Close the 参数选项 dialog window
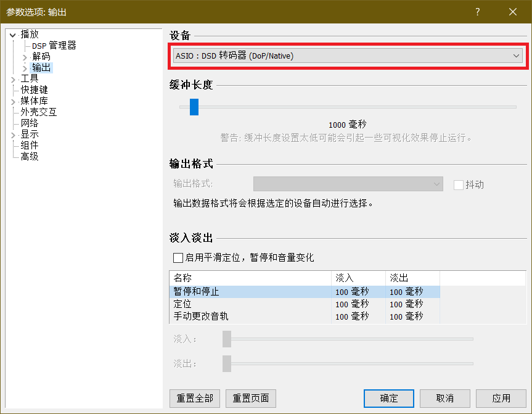This screenshot has height=414, width=532. click(x=512, y=12)
